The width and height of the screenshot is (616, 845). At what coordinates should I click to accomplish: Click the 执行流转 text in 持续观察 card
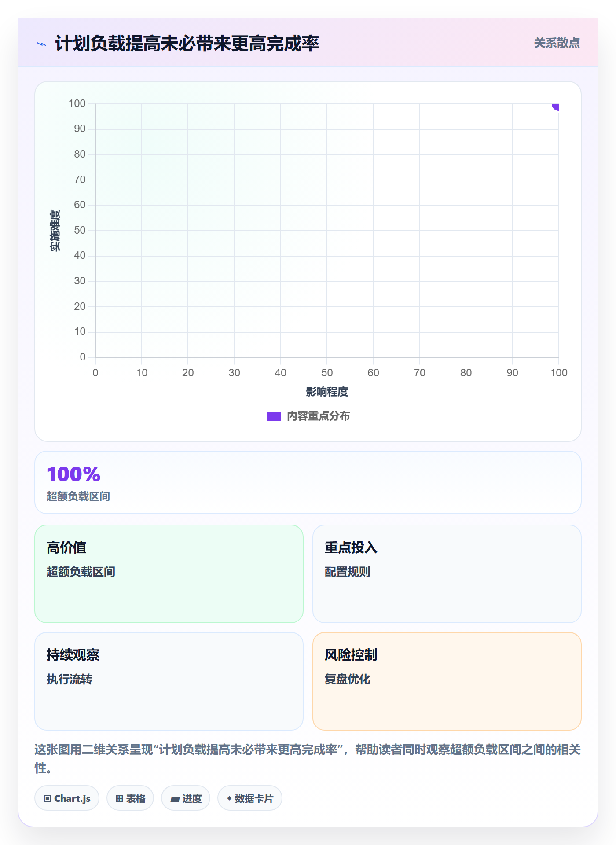point(70,679)
